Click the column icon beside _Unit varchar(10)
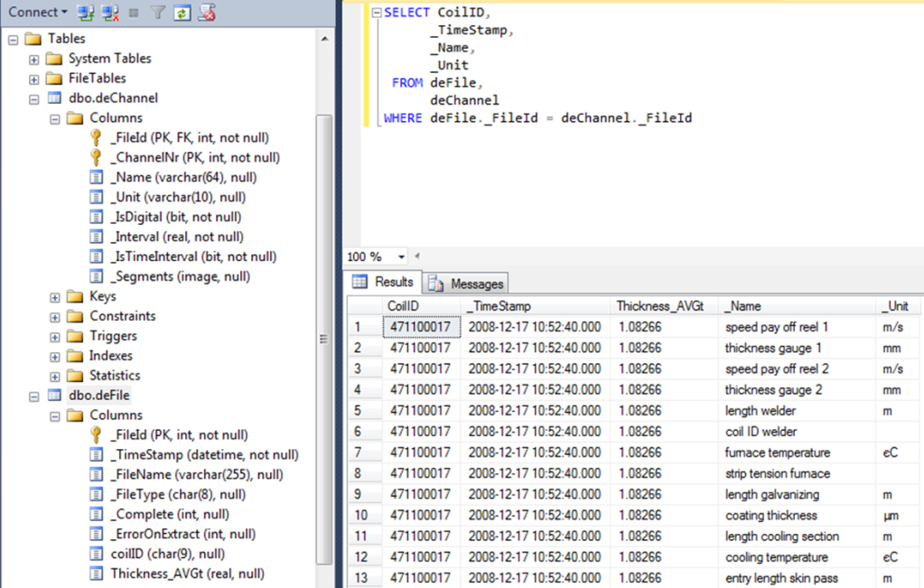The width and height of the screenshot is (924, 588). click(96, 198)
